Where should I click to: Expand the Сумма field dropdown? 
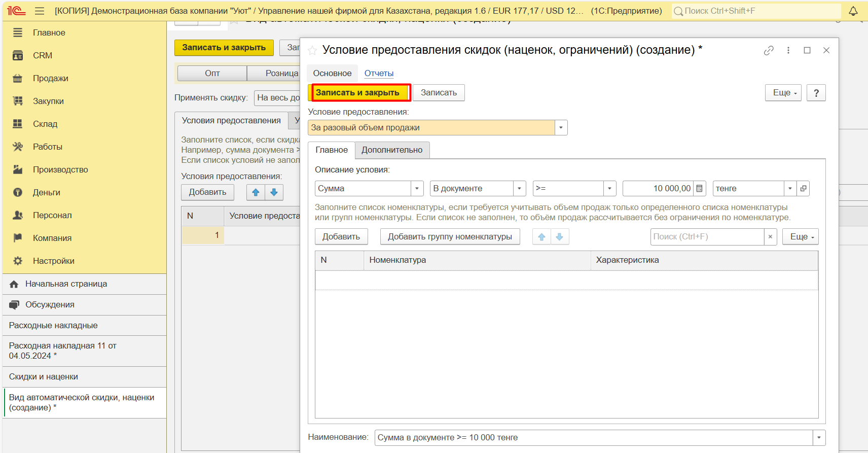coord(417,188)
